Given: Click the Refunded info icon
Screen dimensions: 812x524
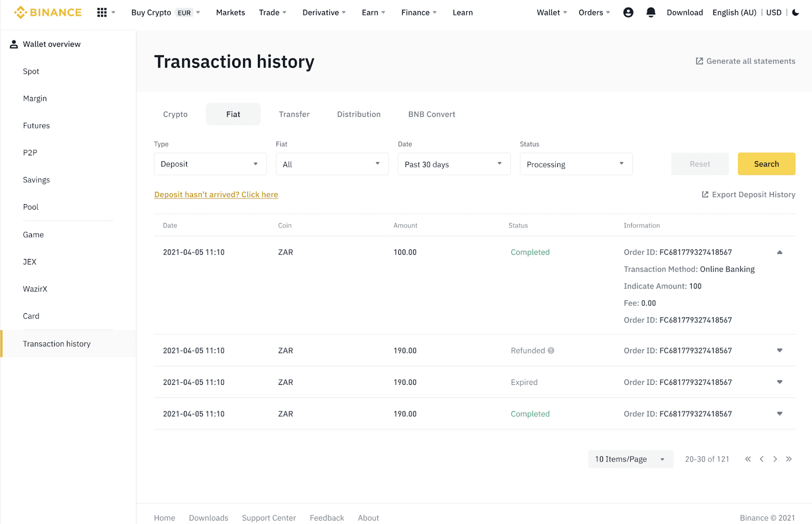Looking at the screenshot, I should coord(551,350).
